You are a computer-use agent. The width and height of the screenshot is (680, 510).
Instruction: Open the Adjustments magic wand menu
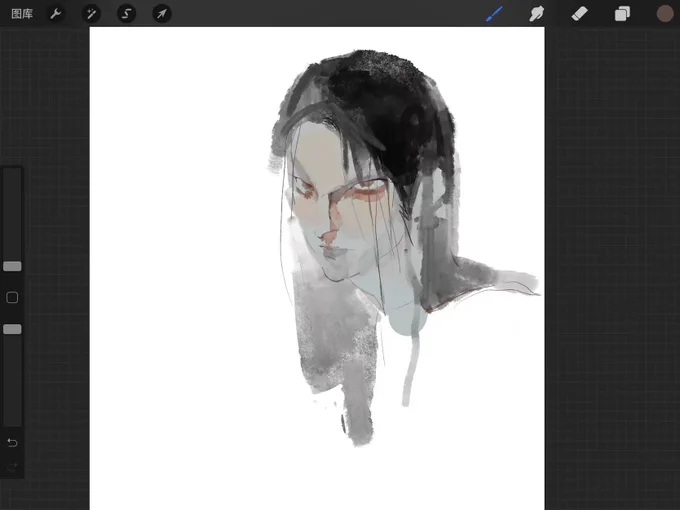(x=91, y=14)
